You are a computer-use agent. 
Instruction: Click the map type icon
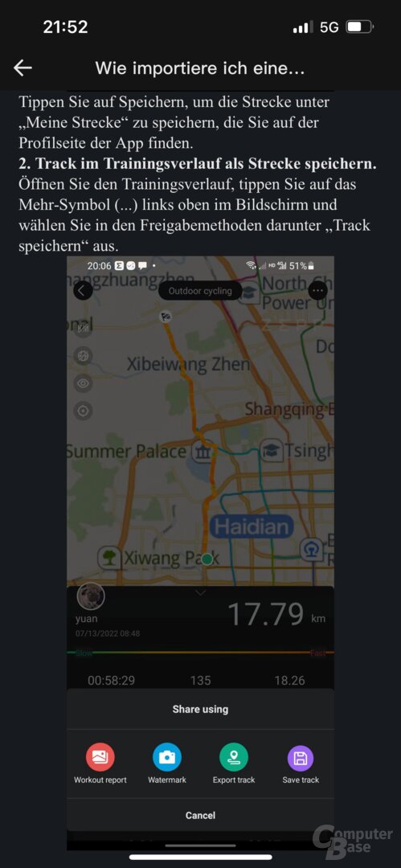tap(83, 328)
